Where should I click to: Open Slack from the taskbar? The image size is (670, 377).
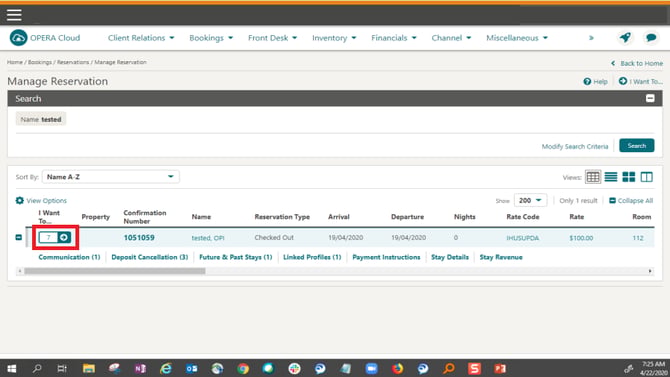point(294,368)
